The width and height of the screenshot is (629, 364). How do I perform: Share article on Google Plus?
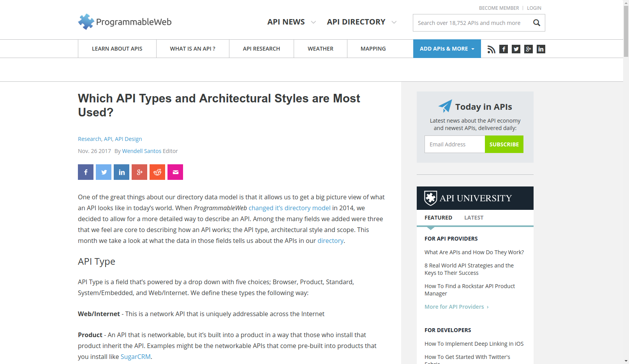coord(139,172)
